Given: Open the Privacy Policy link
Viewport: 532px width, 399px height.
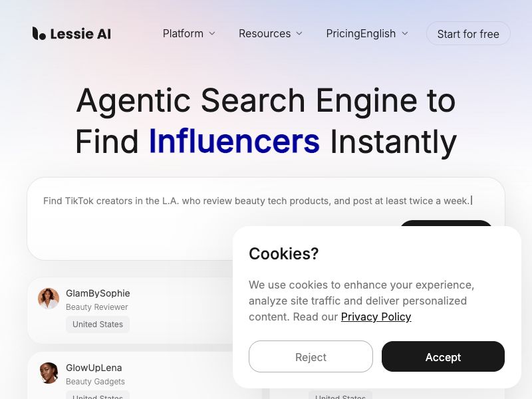Looking at the screenshot, I should tap(376, 317).
